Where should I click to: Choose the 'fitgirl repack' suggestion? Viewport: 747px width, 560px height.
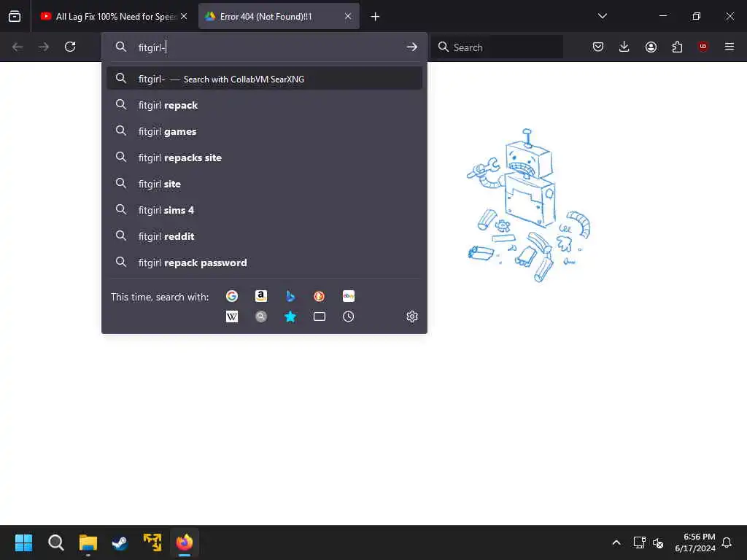[264, 105]
